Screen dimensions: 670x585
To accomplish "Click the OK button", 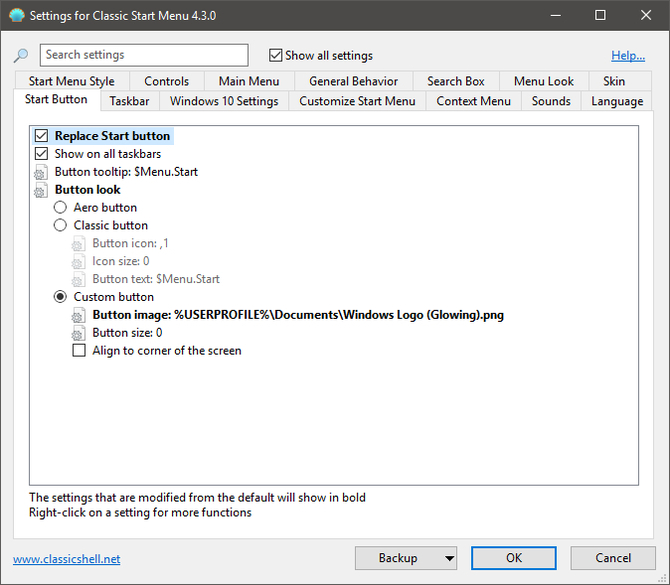I will (514, 558).
